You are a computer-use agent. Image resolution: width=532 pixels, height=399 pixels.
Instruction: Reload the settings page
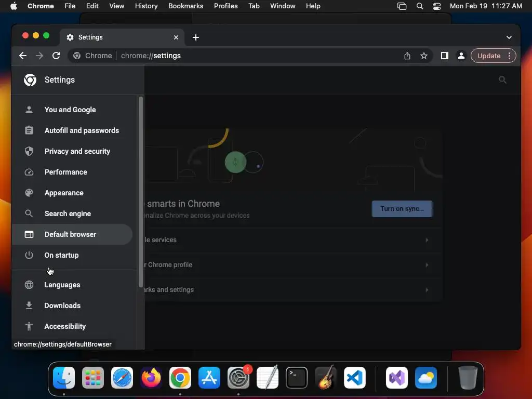coord(56,56)
